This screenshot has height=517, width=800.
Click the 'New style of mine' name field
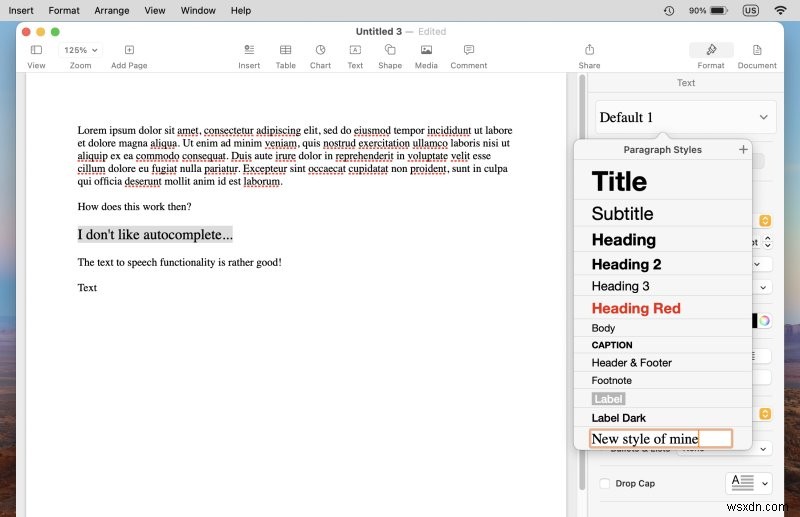coord(661,439)
